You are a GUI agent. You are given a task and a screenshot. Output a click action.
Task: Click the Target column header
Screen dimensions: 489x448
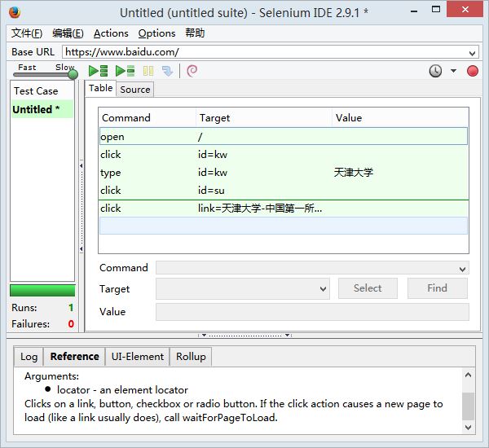[264, 118]
